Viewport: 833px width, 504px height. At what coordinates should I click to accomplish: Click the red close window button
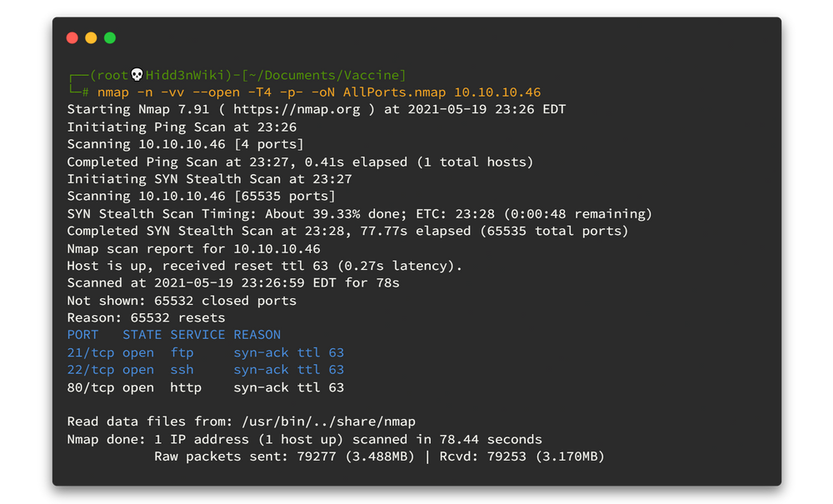72,37
